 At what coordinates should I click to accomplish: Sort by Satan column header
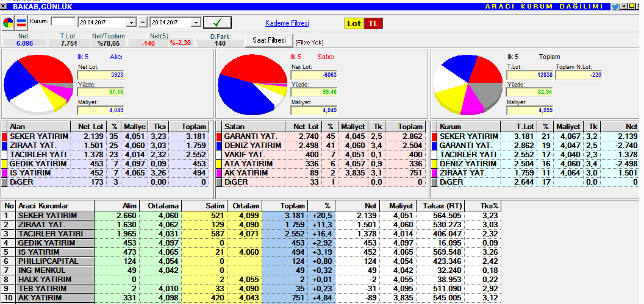click(254, 127)
